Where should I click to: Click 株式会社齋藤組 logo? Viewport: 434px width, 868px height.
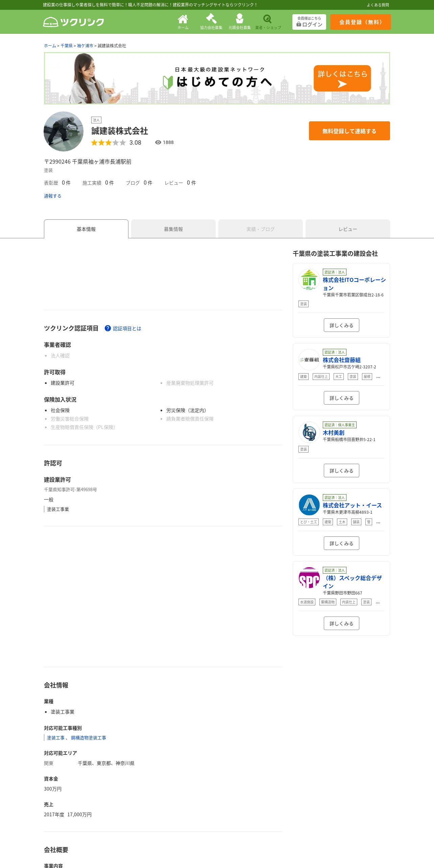[309, 360]
